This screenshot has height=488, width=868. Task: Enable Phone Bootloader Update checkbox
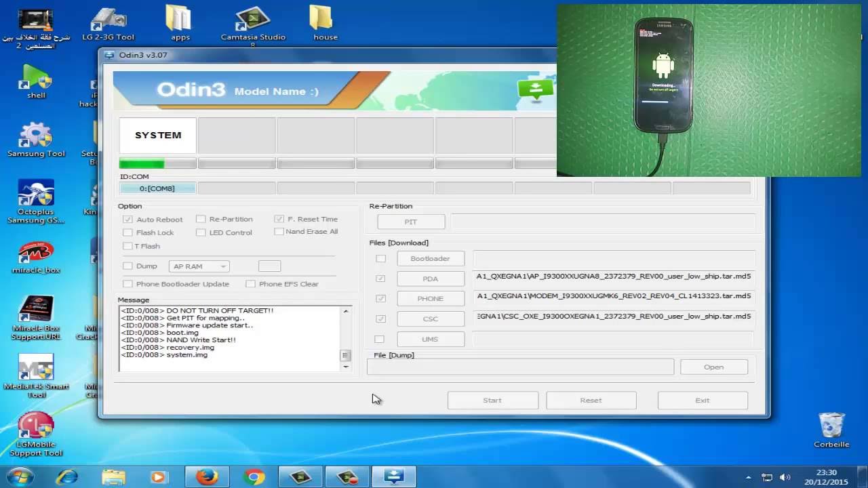tap(127, 284)
